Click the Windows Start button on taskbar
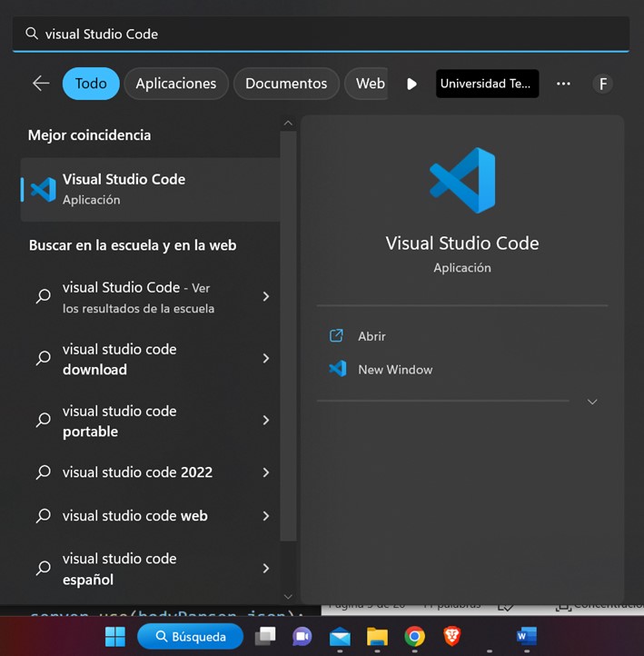 point(115,636)
